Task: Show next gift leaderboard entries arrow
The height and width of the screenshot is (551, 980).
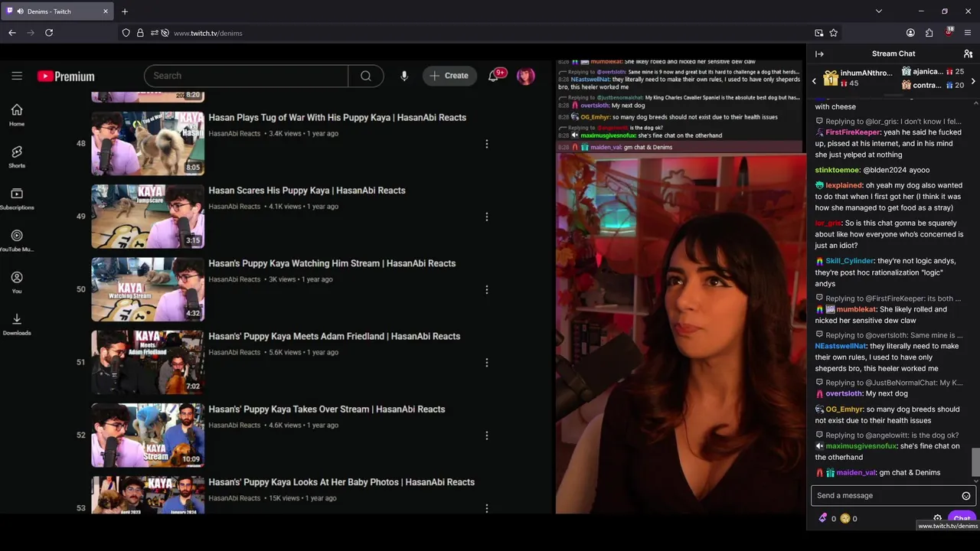Action: point(973,80)
